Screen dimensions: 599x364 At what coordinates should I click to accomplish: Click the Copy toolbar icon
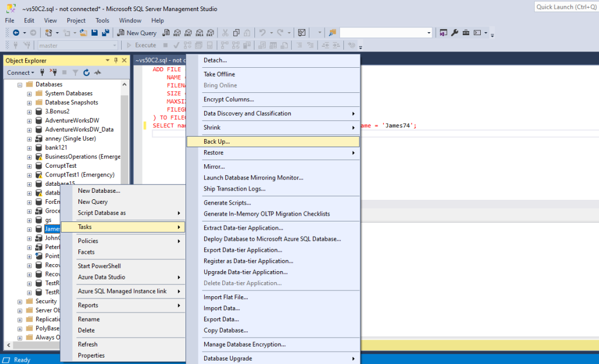[x=236, y=33]
